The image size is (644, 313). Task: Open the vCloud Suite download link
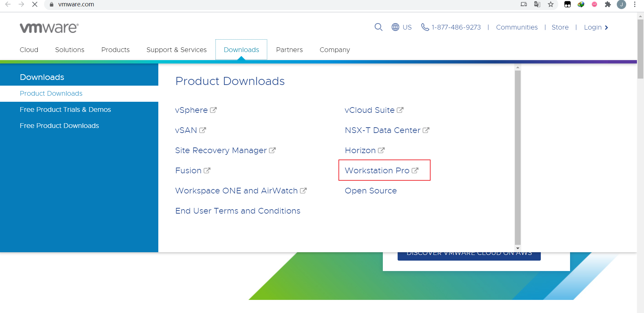point(374,110)
